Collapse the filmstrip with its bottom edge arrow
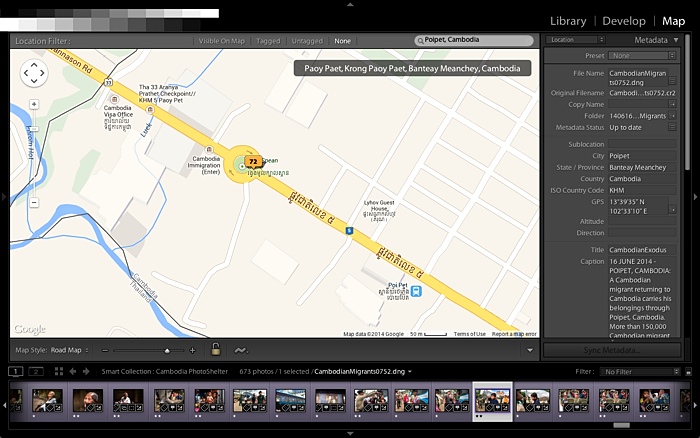This screenshot has height=438, width=700. click(350, 434)
